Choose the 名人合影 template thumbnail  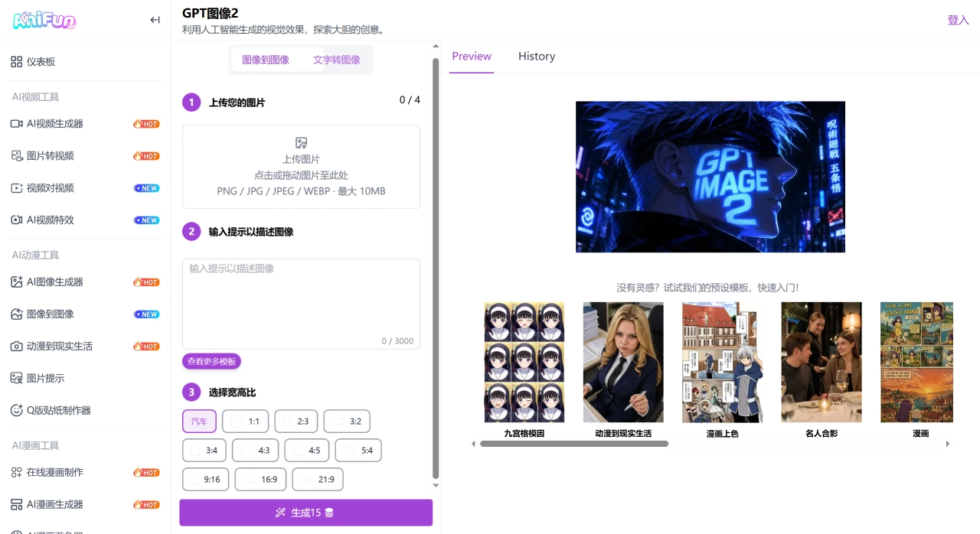[x=822, y=362]
